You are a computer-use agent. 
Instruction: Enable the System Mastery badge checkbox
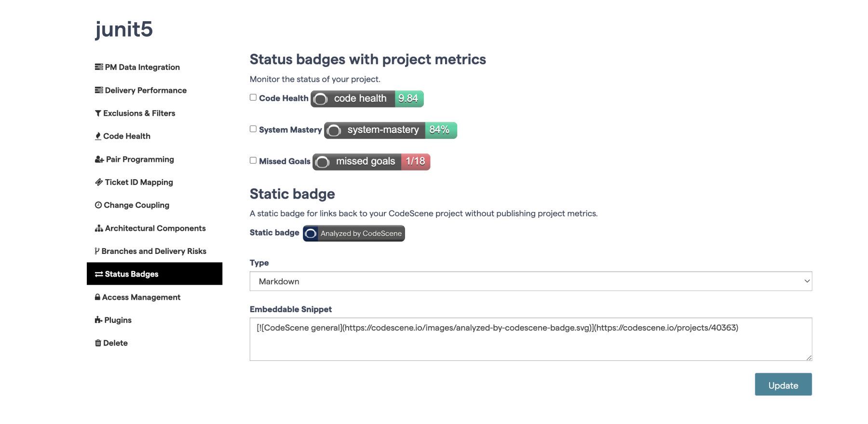253,129
